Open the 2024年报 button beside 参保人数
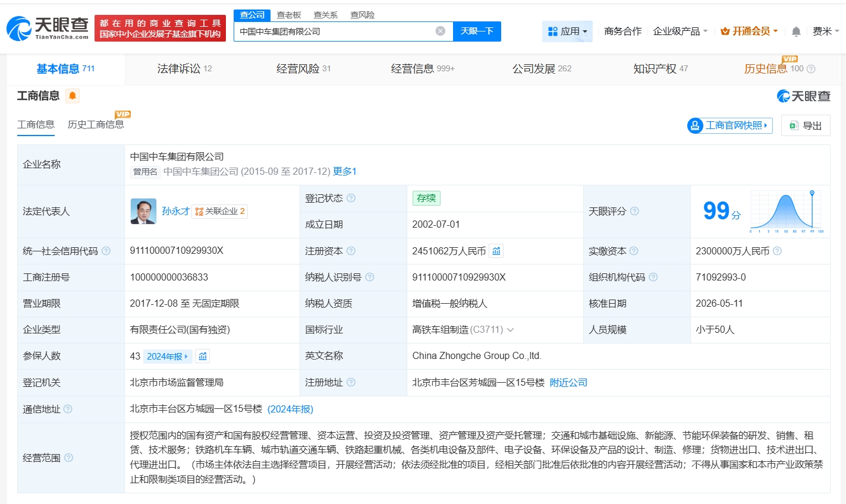This screenshot has width=846, height=504. (168, 356)
